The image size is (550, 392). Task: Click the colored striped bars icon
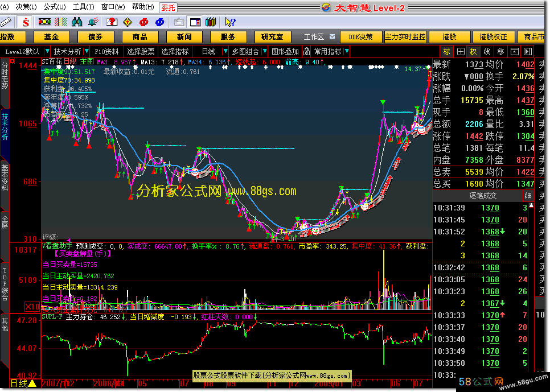pos(61,22)
